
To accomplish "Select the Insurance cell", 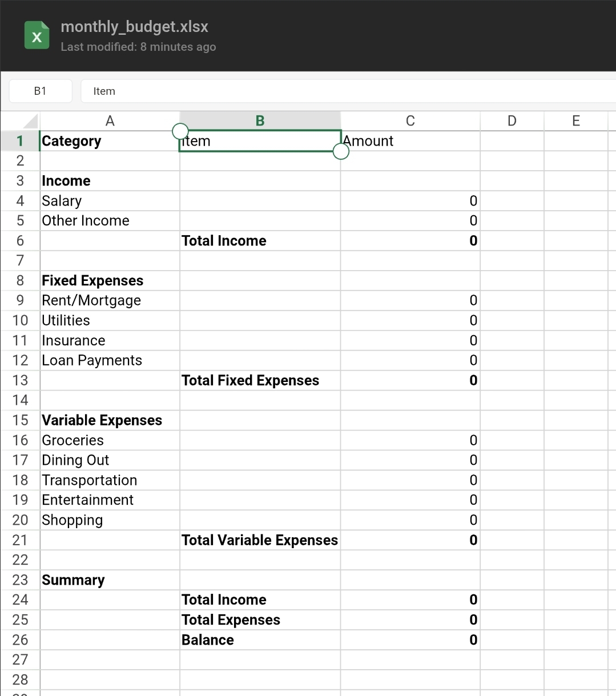I will (x=110, y=340).
